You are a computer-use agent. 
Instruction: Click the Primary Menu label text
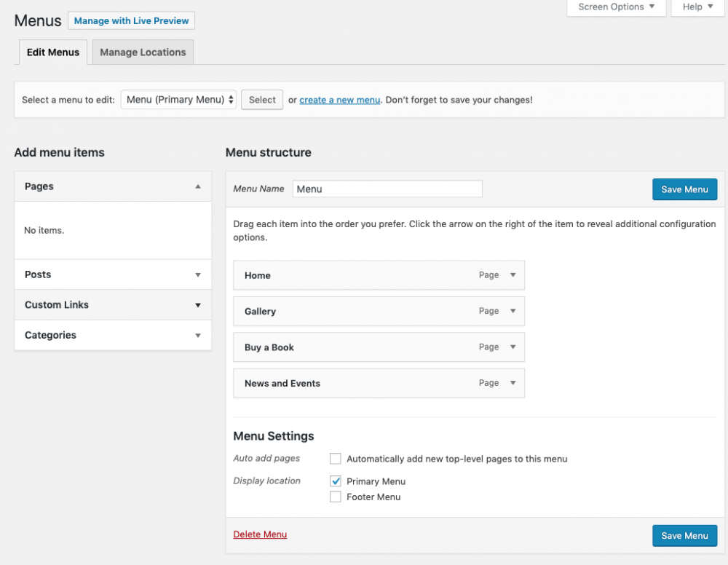tap(376, 481)
